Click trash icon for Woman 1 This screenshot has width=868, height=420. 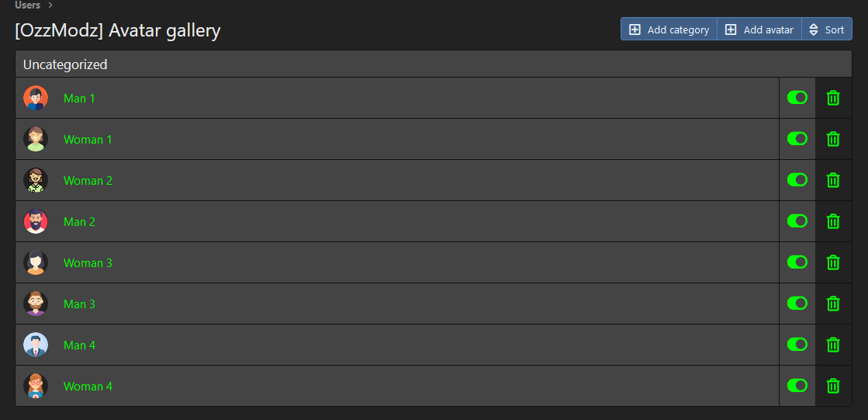[x=833, y=139]
